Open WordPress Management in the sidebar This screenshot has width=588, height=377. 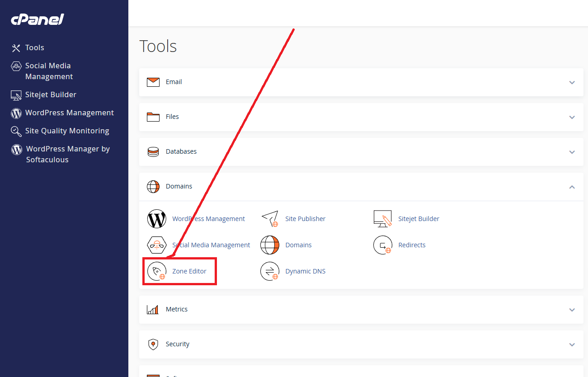click(70, 113)
